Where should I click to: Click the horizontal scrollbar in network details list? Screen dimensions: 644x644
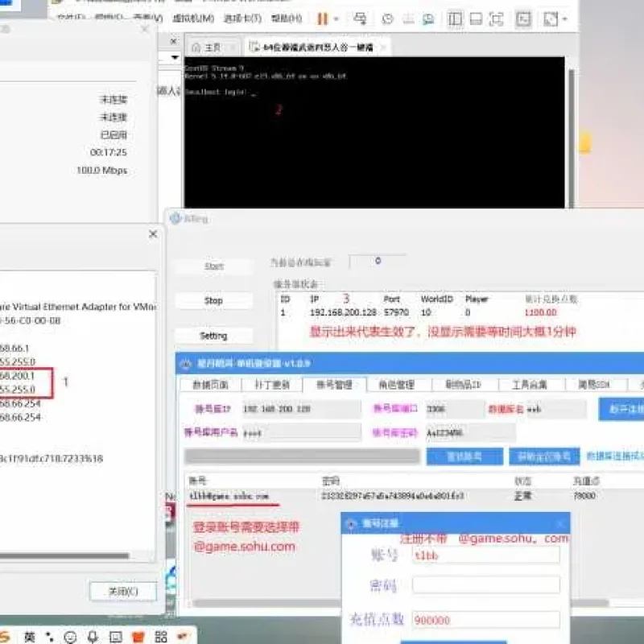65,556
